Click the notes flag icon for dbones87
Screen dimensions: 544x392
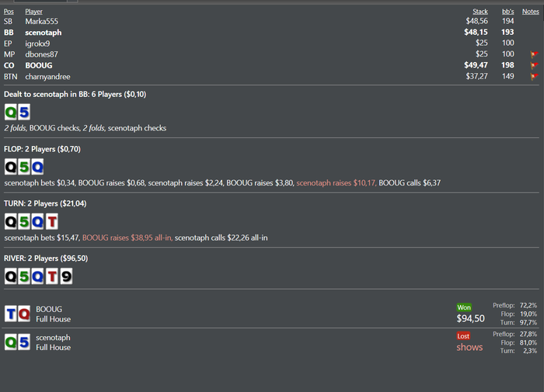[x=534, y=55]
